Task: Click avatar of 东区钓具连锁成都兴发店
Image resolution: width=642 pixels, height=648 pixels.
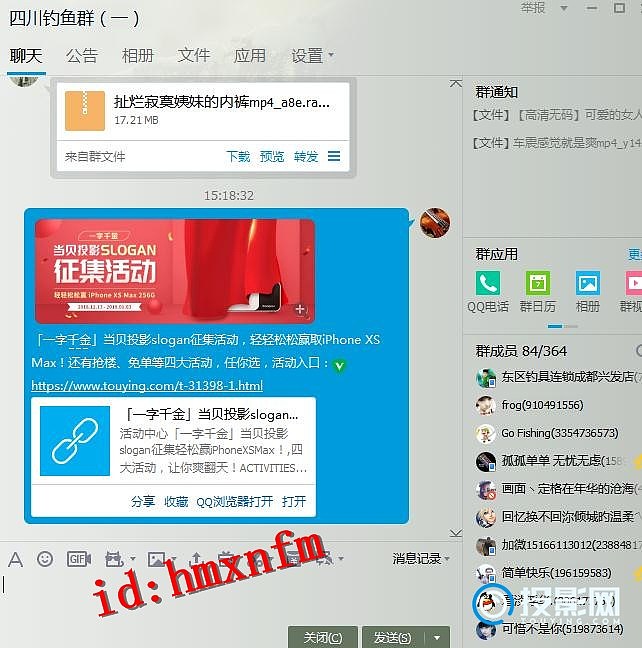Action: click(x=486, y=377)
